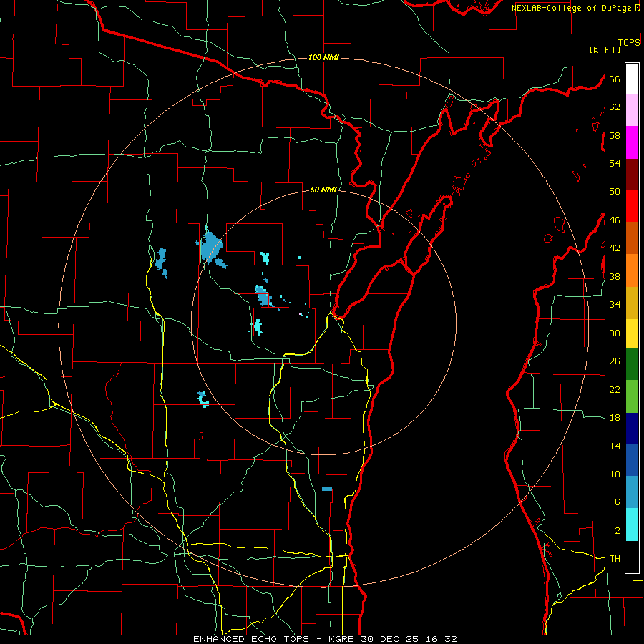Click the "TH" threshold legend label
This screenshot has height=644, width=644.
coord(615,559)
